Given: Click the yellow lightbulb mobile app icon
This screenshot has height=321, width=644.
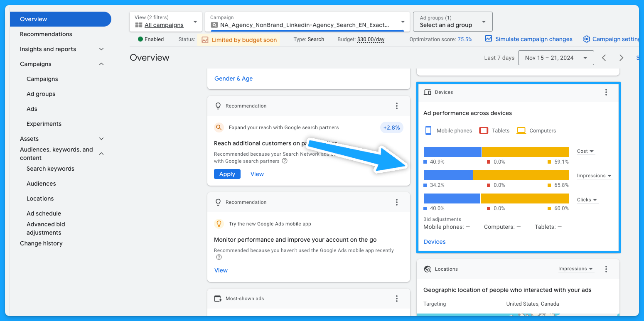Looking at the screenshot, I should pyautogui.click(x=219, y=224).
